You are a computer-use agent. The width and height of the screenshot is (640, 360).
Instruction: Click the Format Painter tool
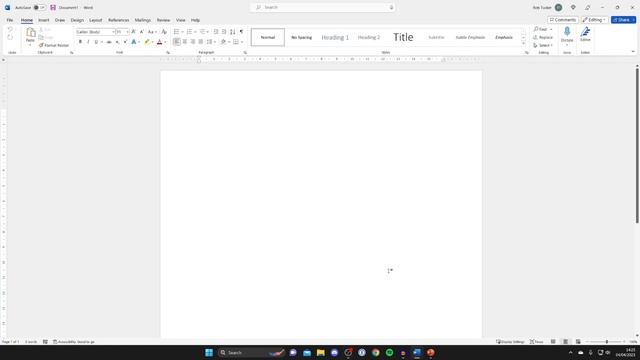pyautogui.click(x=54, y=45)
